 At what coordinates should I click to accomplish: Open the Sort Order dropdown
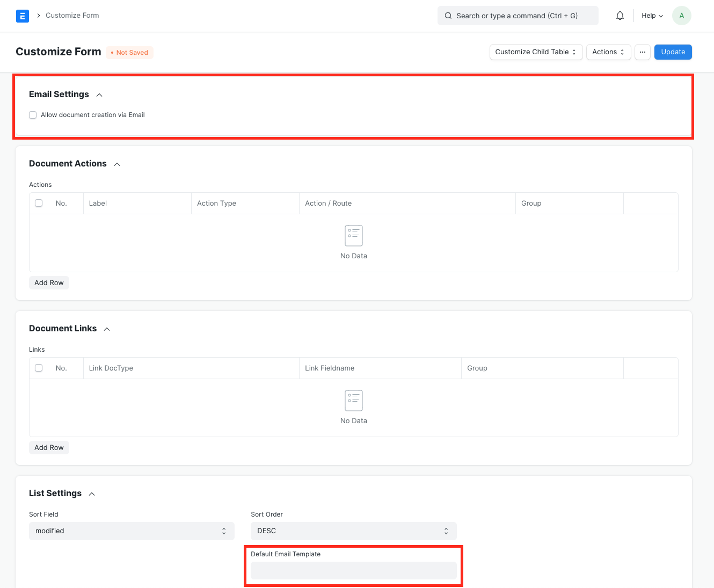[x=354, y=531]
